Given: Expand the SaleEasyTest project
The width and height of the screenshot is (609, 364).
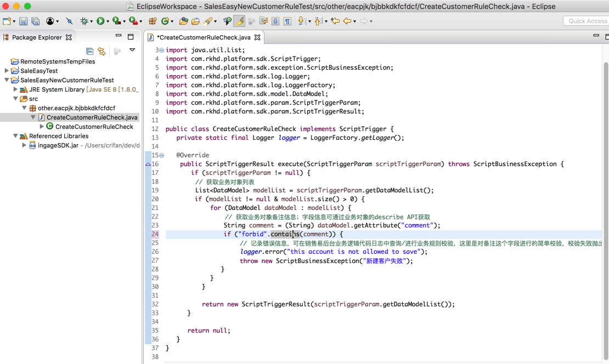Looking at the screenshot, I should [x=7, y=71].
